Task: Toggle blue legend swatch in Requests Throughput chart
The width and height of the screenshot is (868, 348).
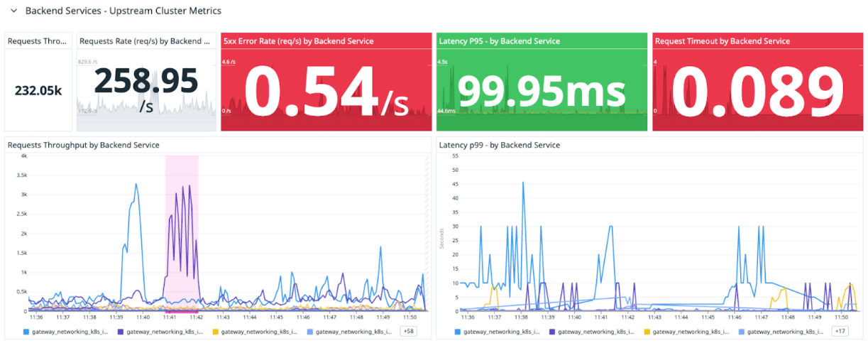Action: click(26, 332)
